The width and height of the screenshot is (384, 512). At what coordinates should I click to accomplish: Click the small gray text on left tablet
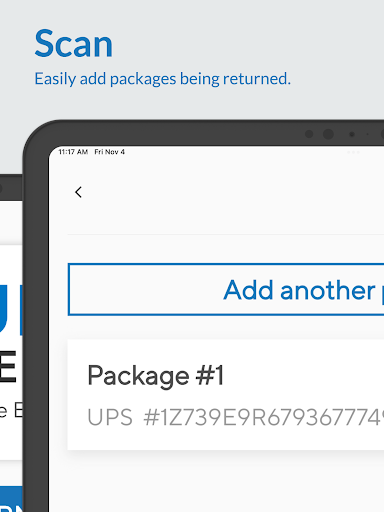[x=11, y=411]
